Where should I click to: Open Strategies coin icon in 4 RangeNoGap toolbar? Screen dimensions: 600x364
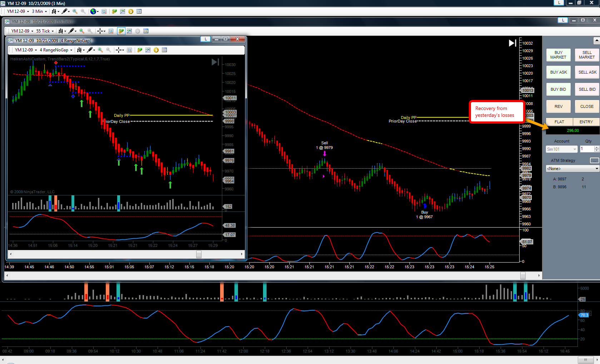click(x=156, y=50)
